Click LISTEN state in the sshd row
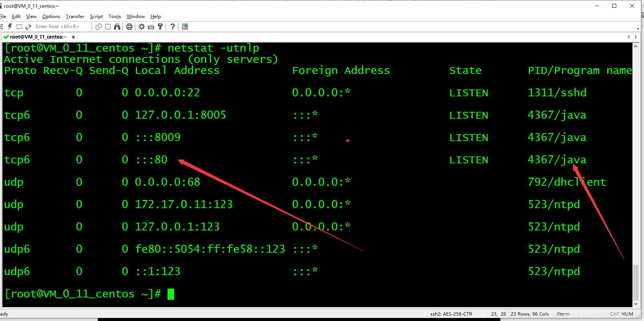 [x=469, y=93]
